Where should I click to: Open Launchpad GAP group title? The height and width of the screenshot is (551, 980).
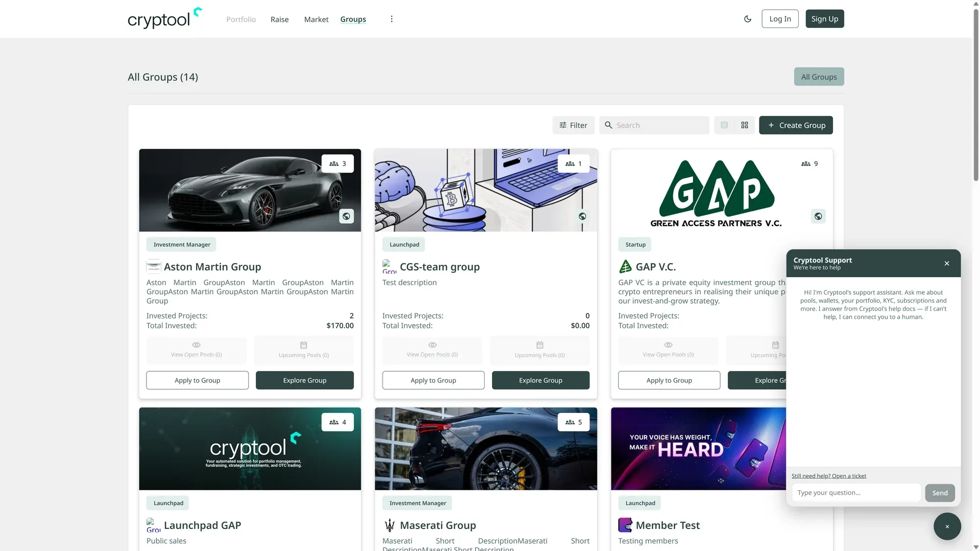(x=202, y=526)
